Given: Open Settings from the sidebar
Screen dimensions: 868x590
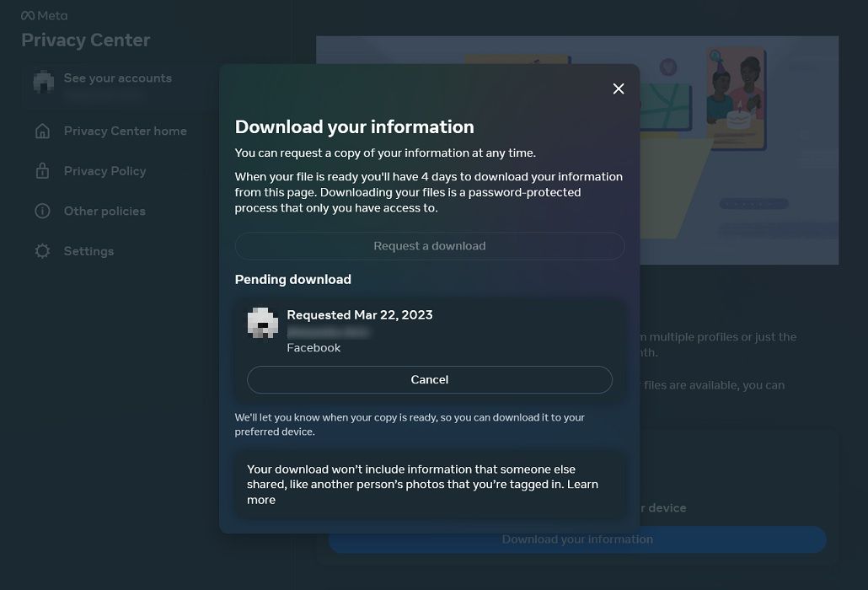Looking at the screenshot, I should (x=88, y=250).
